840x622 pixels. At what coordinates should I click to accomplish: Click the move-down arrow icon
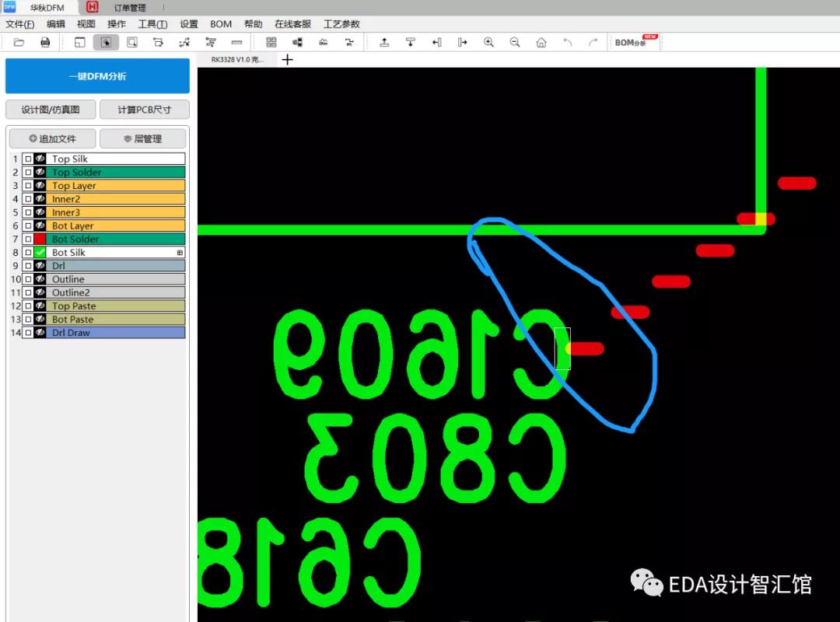coord(411,42)
